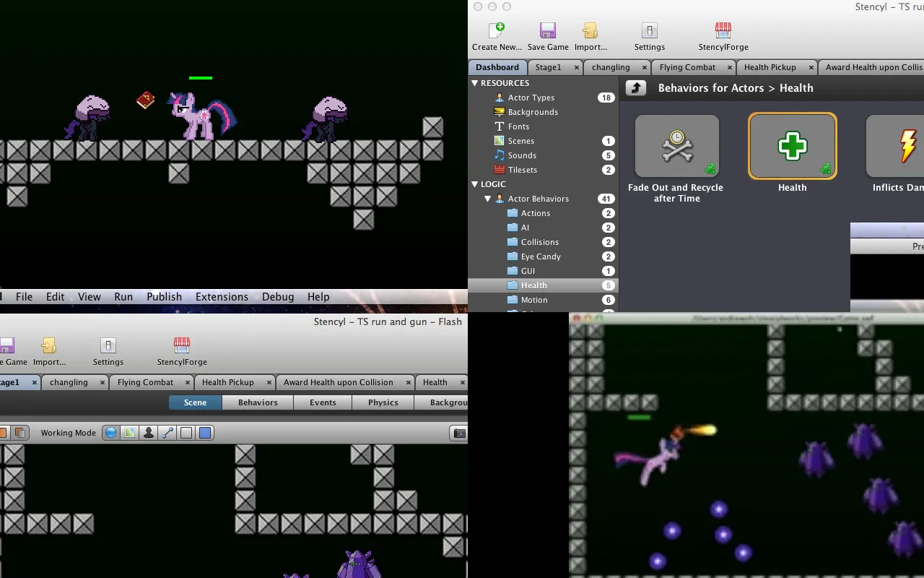This screenshot has width=924, height=578.
Task: Open the Help menu
Action: (318, 296)
